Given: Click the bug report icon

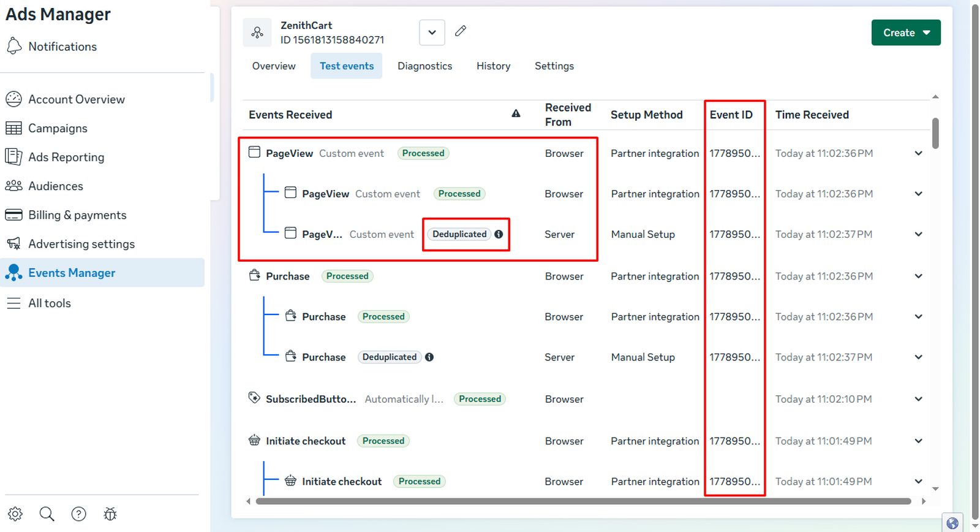Looking at the screenshot, I should [110, 514].
